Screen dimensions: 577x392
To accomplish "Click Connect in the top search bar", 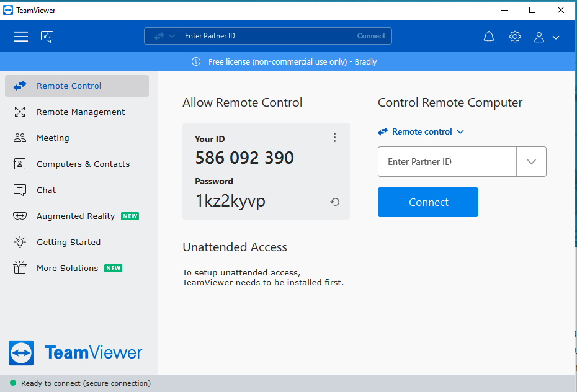I will [x=371, y=36].
